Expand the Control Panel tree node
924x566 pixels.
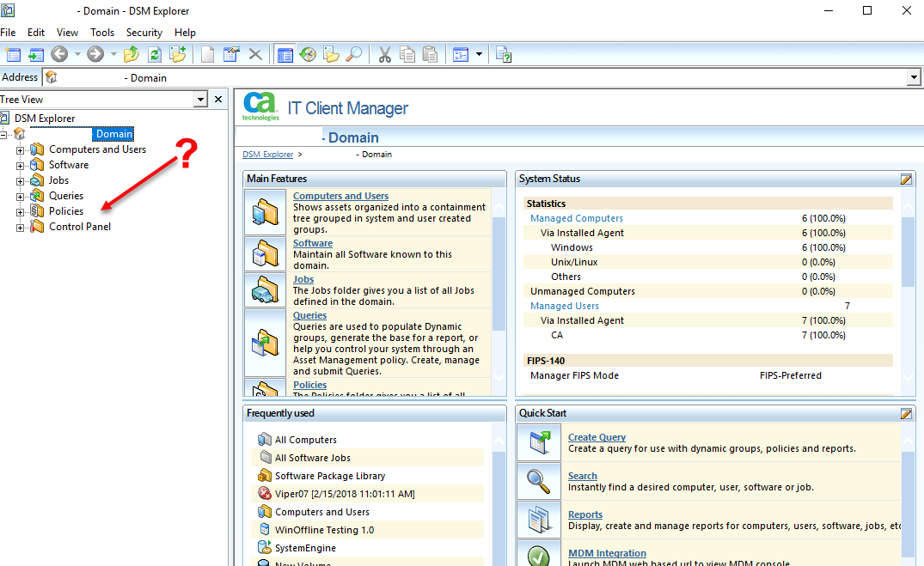pos(21,227)
